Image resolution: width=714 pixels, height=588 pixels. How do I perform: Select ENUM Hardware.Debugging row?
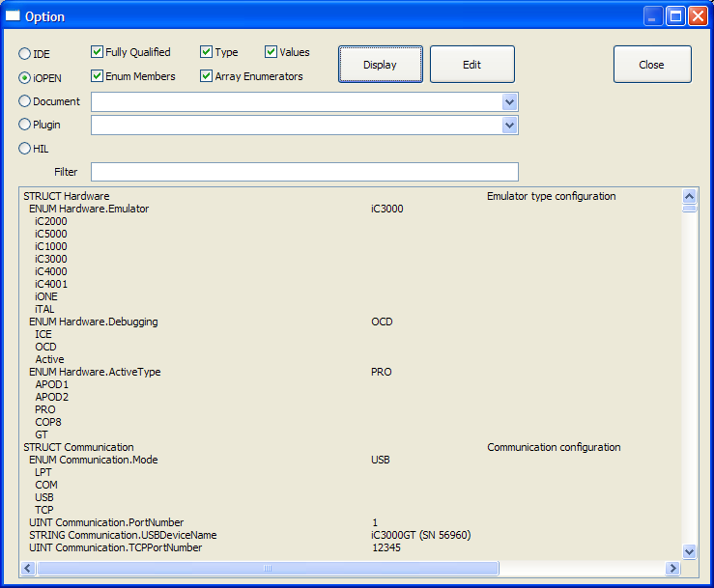pyautogui.click(x=94, y=322)
